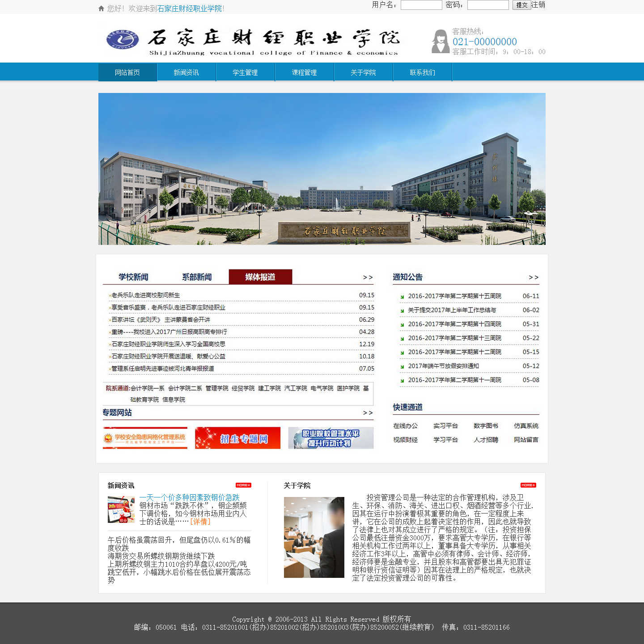Select the 系部新闻 tab
This screenshot has width=644, height=644.
(197, 277)
